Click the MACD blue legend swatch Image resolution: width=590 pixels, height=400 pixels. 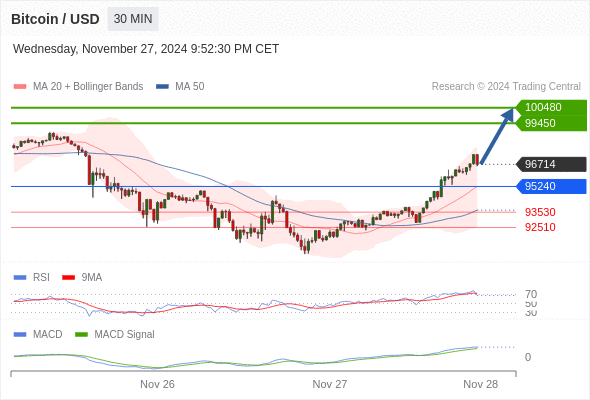(20, 335)
